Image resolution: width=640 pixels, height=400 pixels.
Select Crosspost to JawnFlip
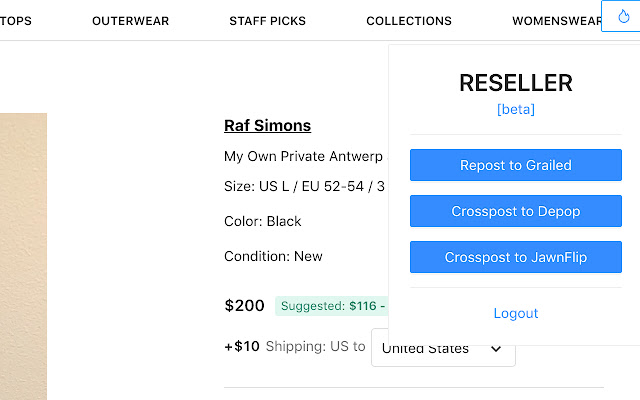[x=515, y=257]
